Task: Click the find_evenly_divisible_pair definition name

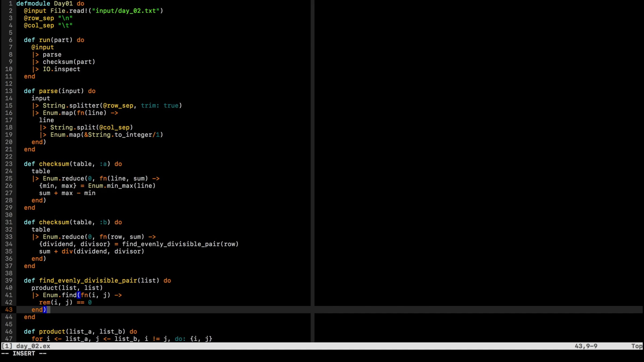Action: (x=88, y=280)
